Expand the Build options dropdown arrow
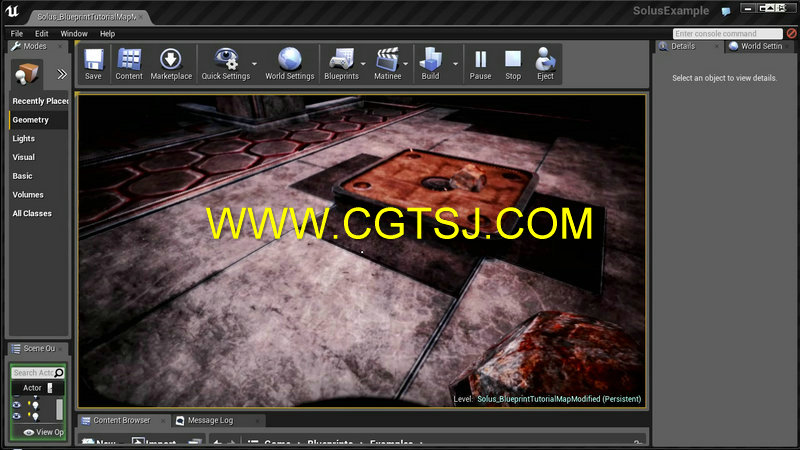Screen dimensions: 800x450 click(455, 64)
